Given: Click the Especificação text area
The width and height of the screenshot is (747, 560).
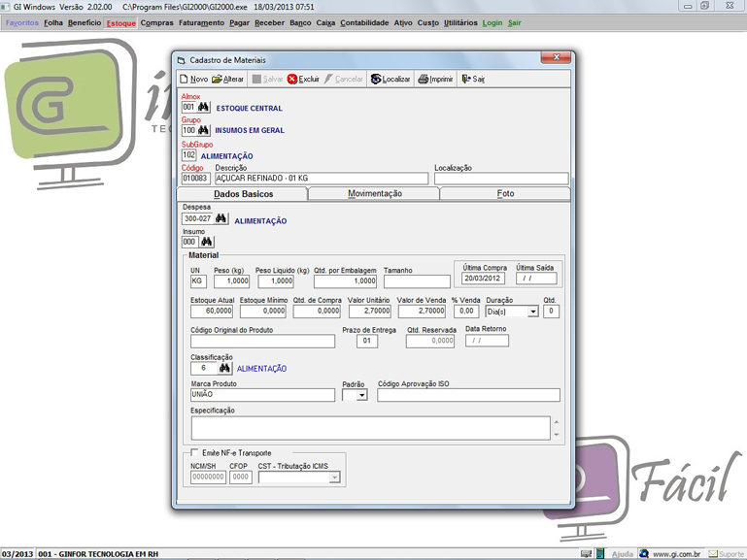Looking at the screenshot, I should [371, 428].
